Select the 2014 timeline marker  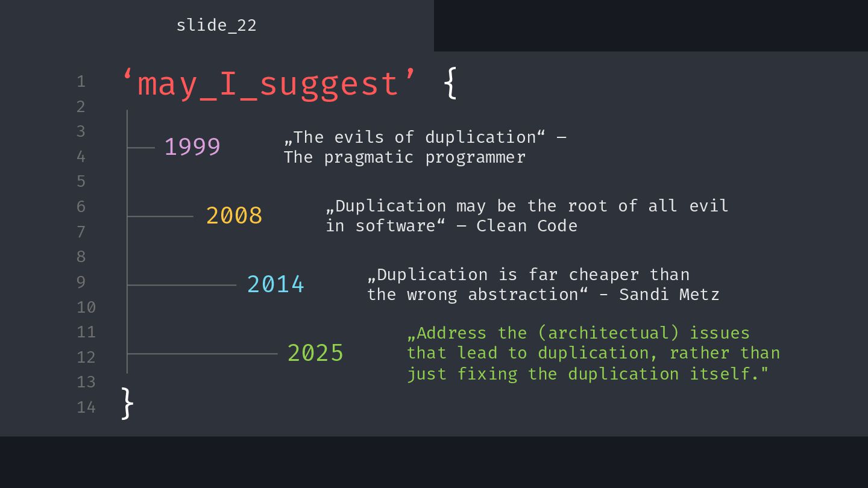click(x=275, y=284)
